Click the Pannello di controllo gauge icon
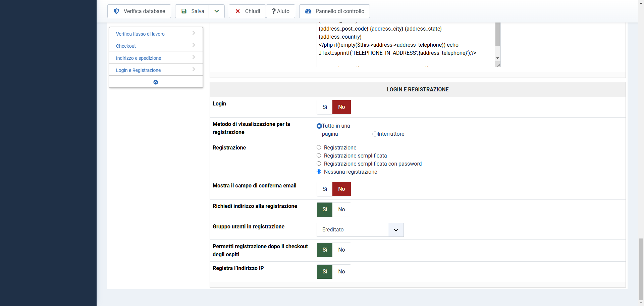Screen dimensions: 644x306 pos(308,11)
